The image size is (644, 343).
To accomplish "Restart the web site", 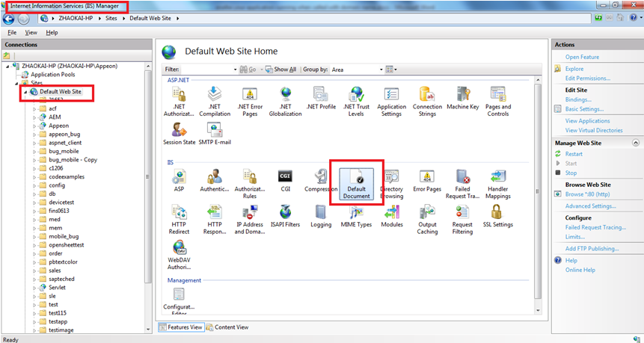I will pos(574,154).
